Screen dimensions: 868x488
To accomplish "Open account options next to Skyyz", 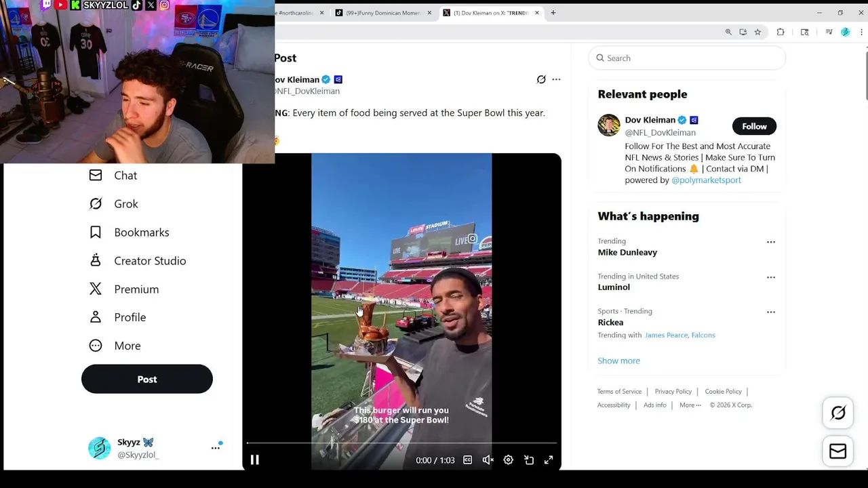I will tap(216, 448).
